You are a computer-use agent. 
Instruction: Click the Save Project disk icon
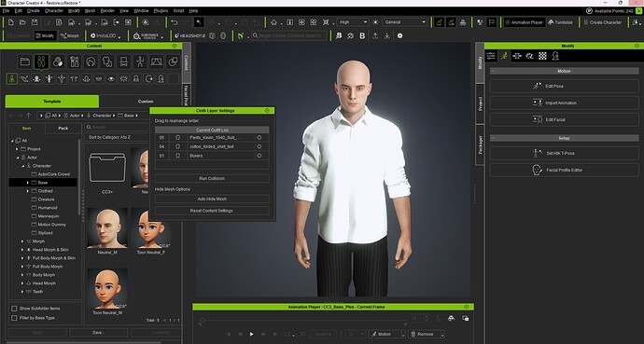point(35,22)
